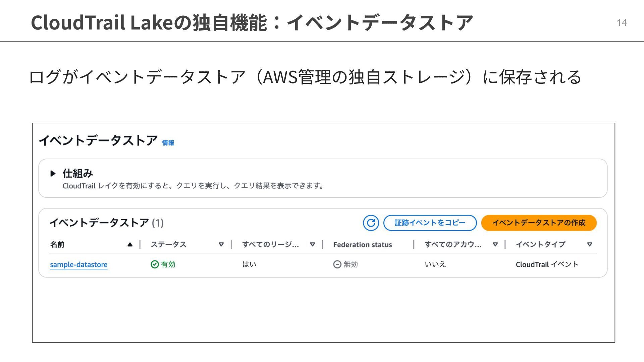Open the すべてのリージ... column sort arrow
Image resolution: width=644 pixels, height=362 pixels.
[312, 245]
